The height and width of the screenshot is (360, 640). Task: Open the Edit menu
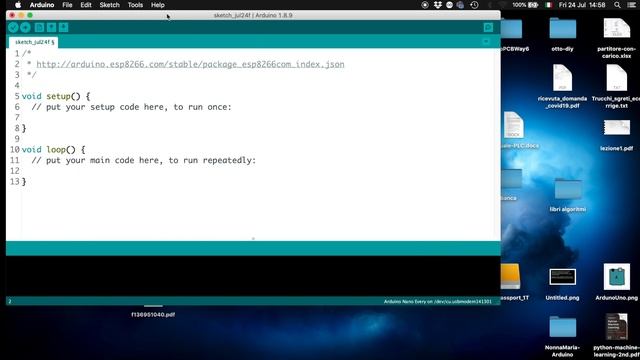[86, 5]
